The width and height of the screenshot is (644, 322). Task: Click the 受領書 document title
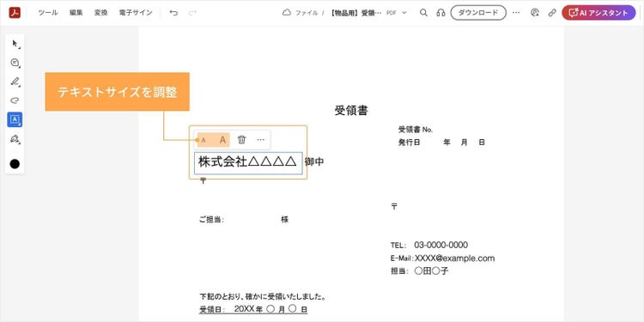coord(351,111)
